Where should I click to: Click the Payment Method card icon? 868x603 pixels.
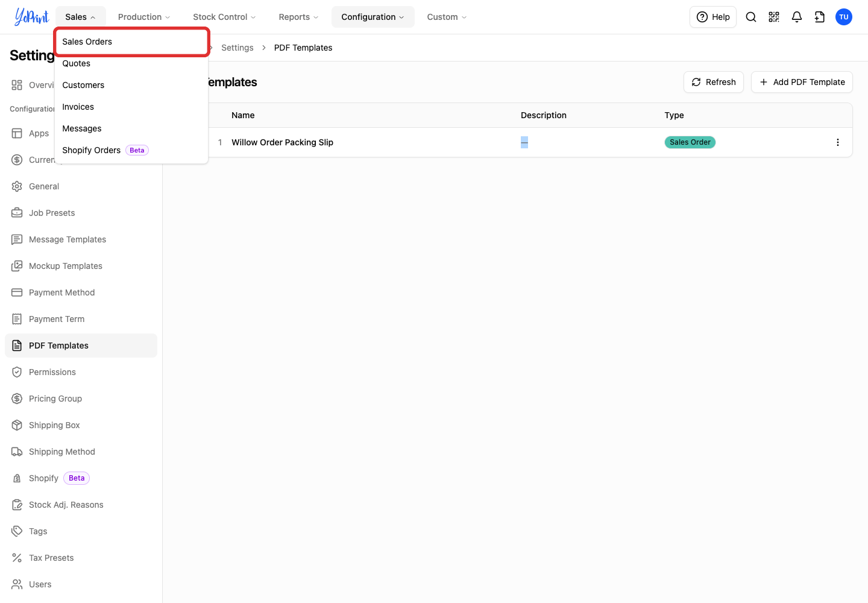pyautogui.click(x=17, y=292)
